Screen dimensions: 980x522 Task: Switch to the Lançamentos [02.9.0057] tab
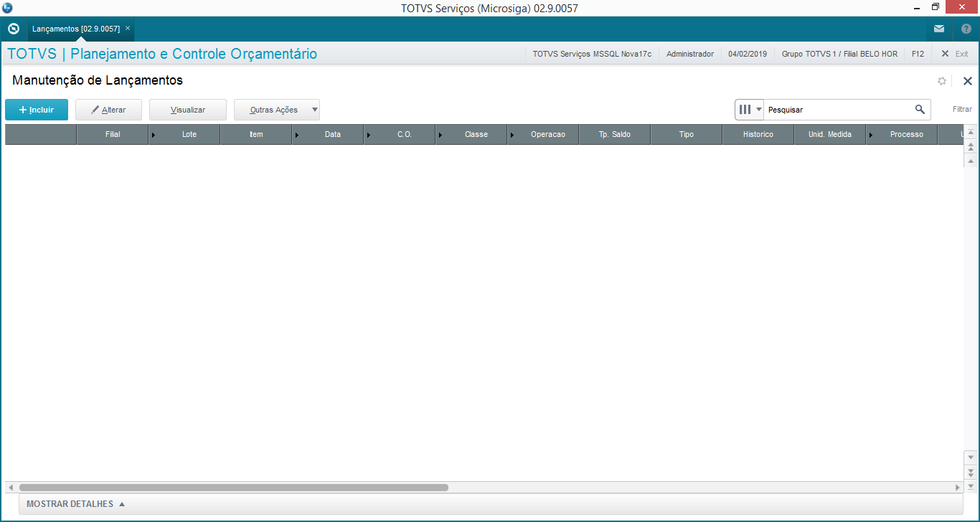[x=76, y=29]
